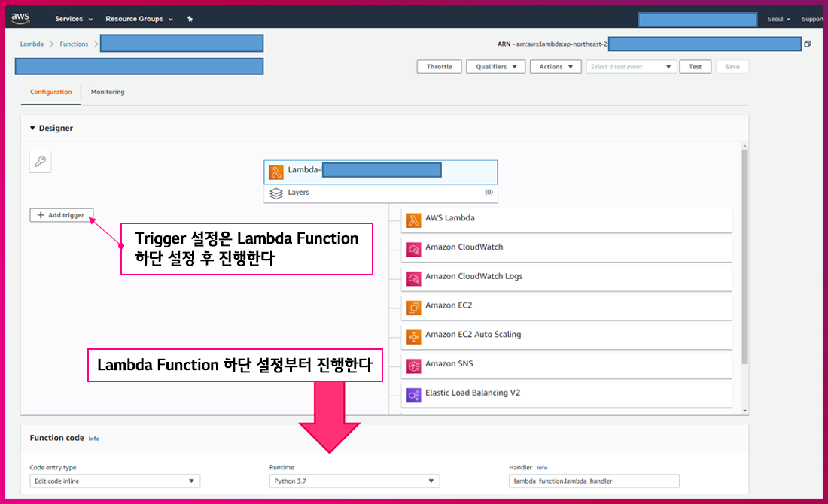Click the Add trigger button
Viewport: 828px width, 504px height.
pyautogui.click(x=62, y=215)
